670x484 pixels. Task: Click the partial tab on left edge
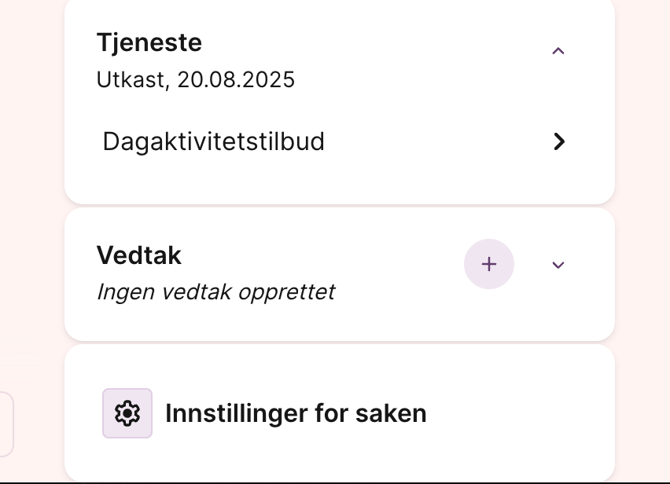tap(6, 424)
